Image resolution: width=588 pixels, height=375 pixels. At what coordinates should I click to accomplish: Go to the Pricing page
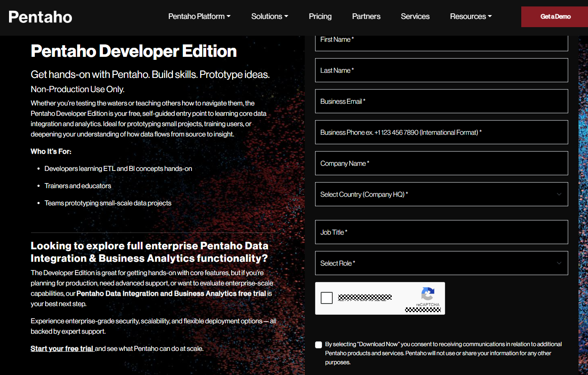click(320, 16)
